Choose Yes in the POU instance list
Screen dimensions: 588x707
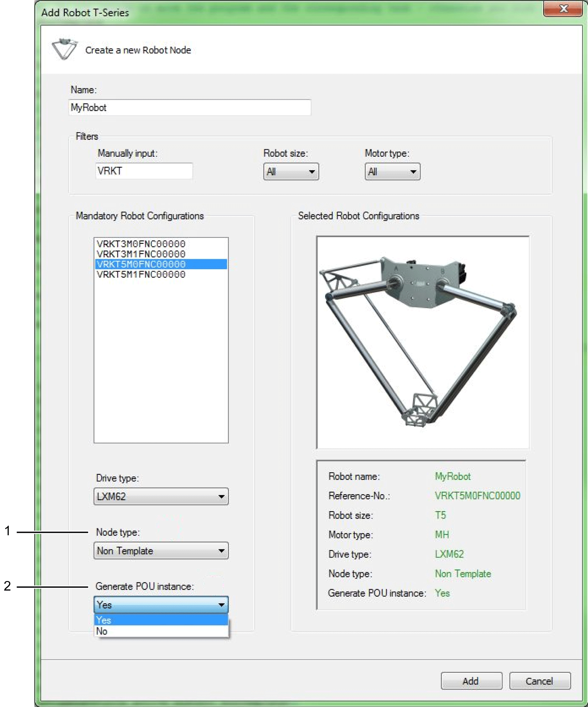(161, 620)
